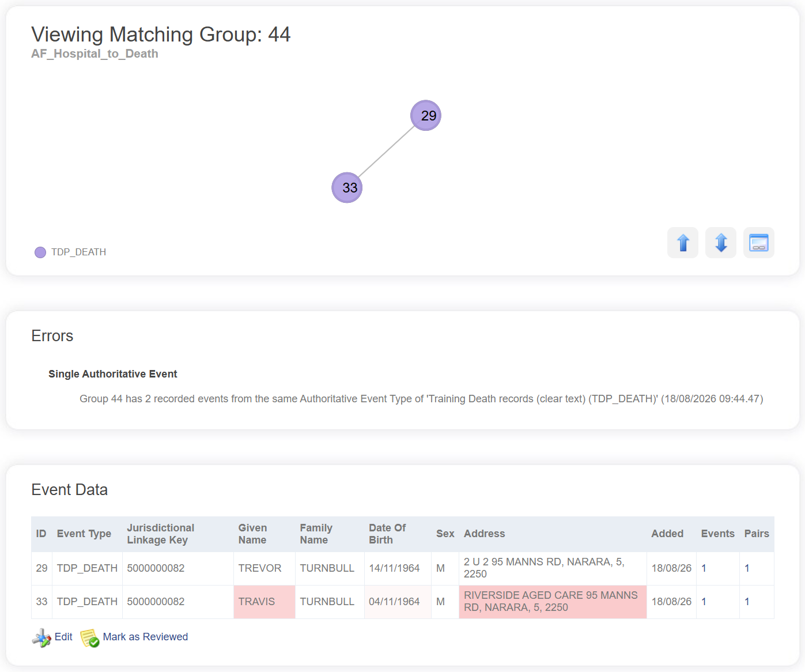The height and width of the screenshot is (672, 805).
Task: Click TDP_DEATH event type in row 33
Action: coord(87,602)
